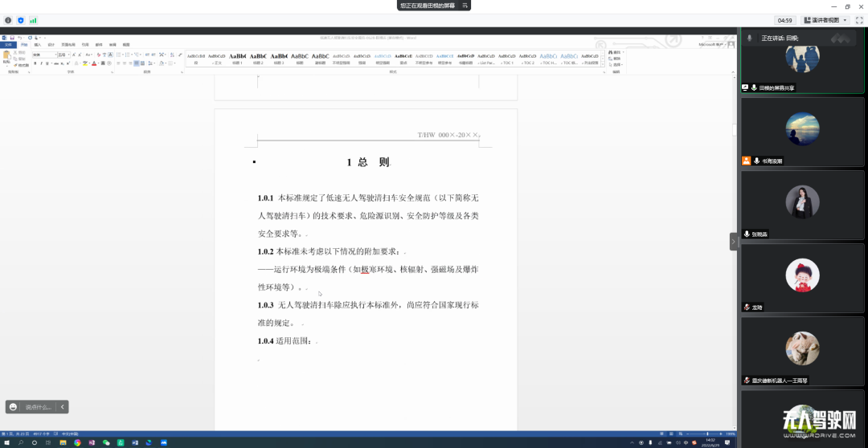
Task: Click the Bold formatting button
Action: click(x=35, y=63)
